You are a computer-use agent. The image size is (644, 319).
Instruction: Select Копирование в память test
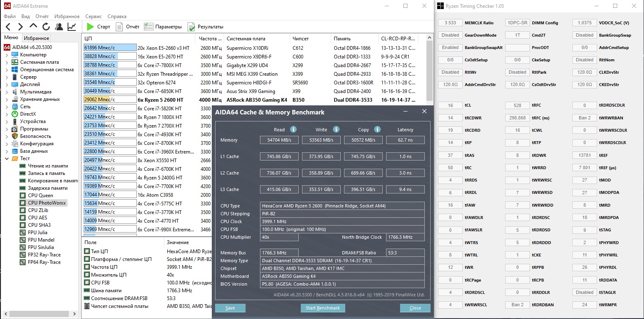(49, 181)
